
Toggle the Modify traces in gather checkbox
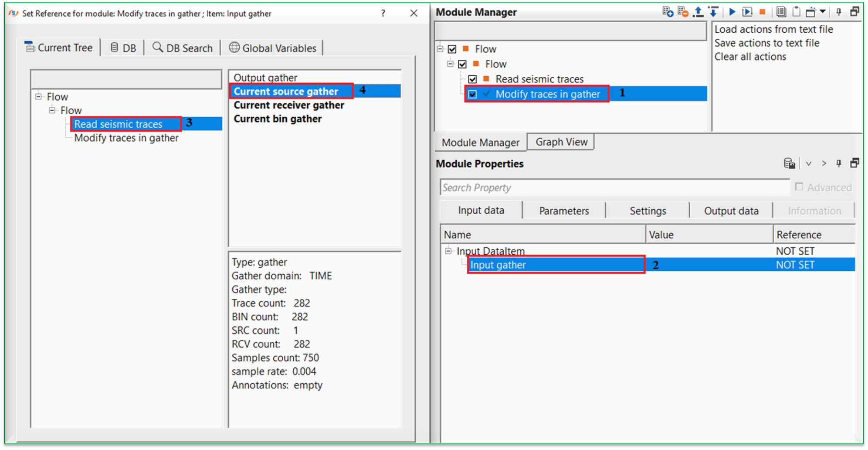coord(473,94)
